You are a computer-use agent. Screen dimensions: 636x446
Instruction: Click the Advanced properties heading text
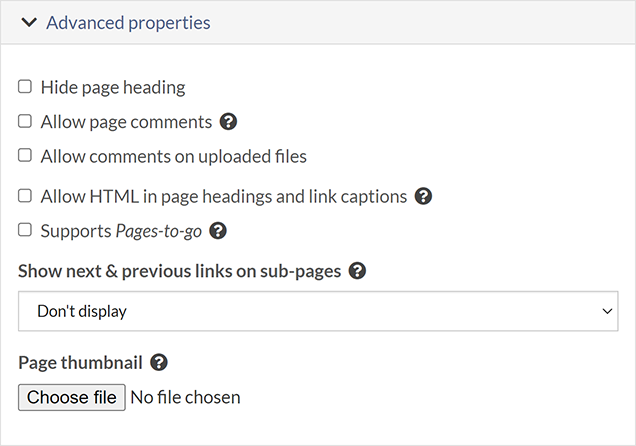pyautogui.click(x=128, y=22)
